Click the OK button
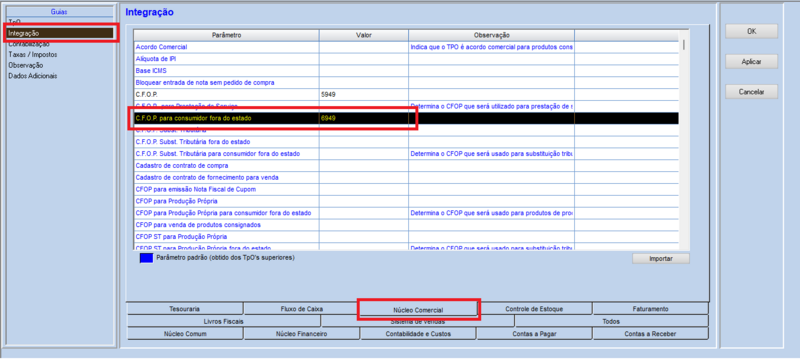Viewport: 800px width, 364px height. (x=752, y=31)
